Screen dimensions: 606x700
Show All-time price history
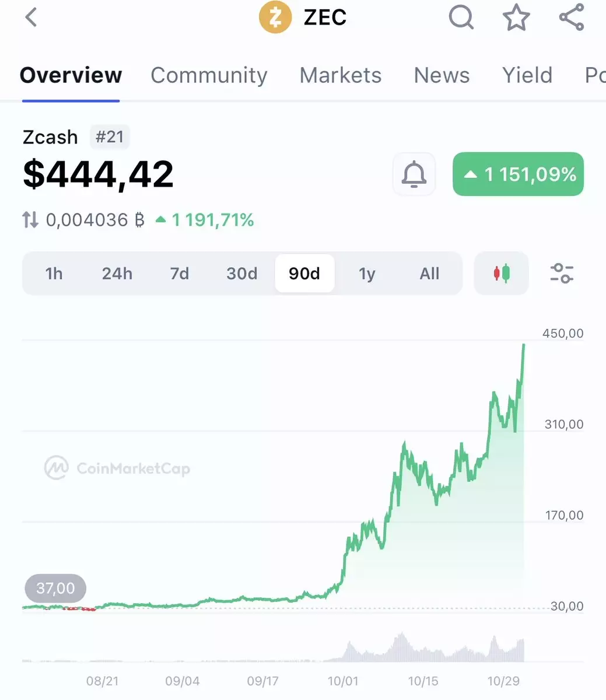coord(429,273)
